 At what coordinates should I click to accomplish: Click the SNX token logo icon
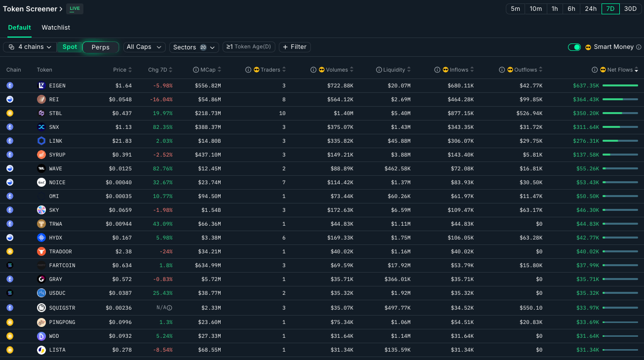(x=41, y=127)
